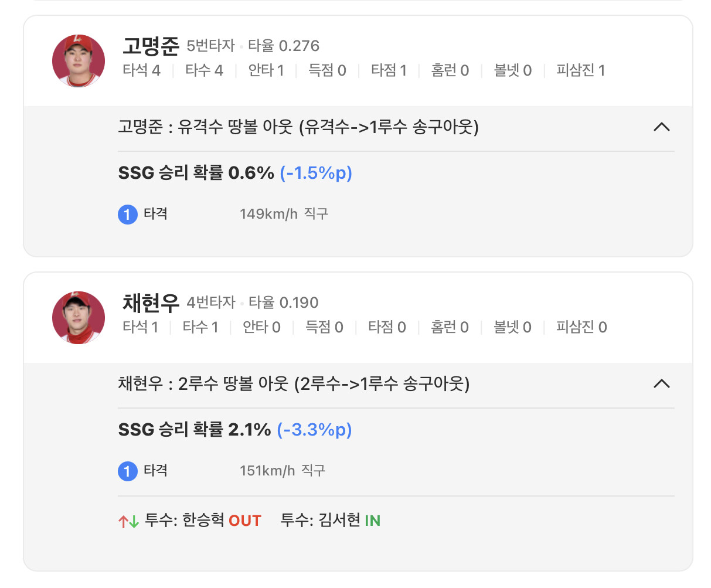The image size is (711, 588).
Task: Click 투수 한승혁 OUT substitution label
Action: 203,521
